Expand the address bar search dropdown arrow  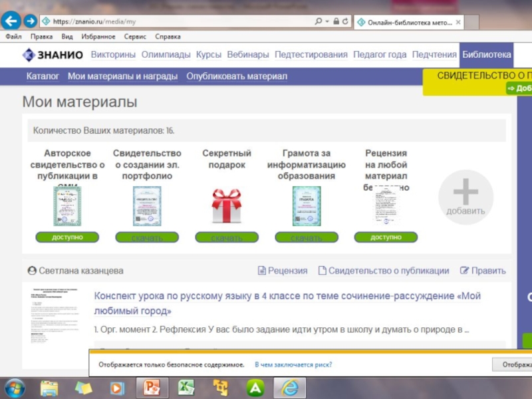tap(327, 21)
